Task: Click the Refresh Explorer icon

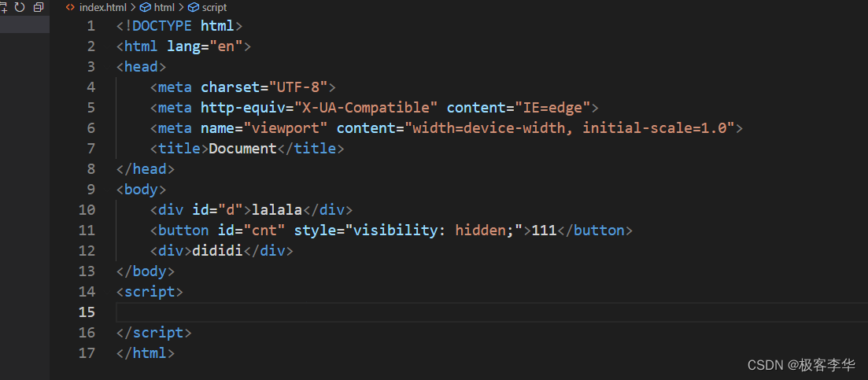Action: click(x=20, y=7)
